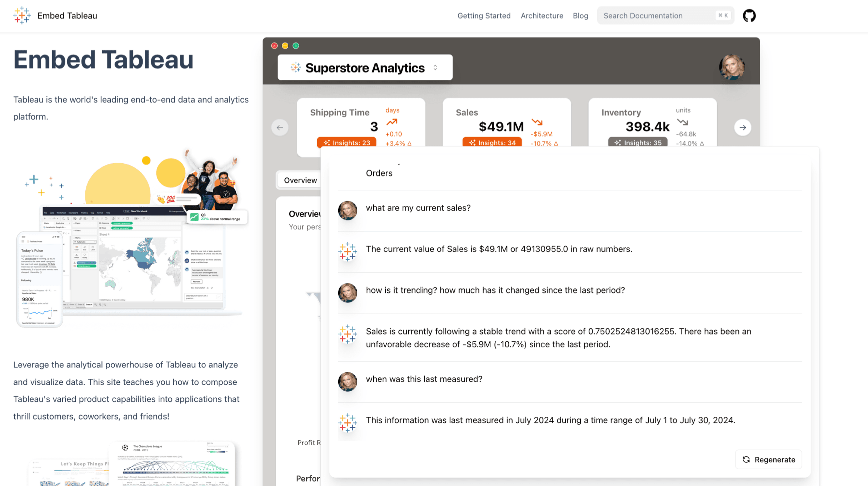The height and width of the screenshot is (486, 868).
Task: Open Insights: 23 on the Shipping Time card
Action: coord(346,142)
